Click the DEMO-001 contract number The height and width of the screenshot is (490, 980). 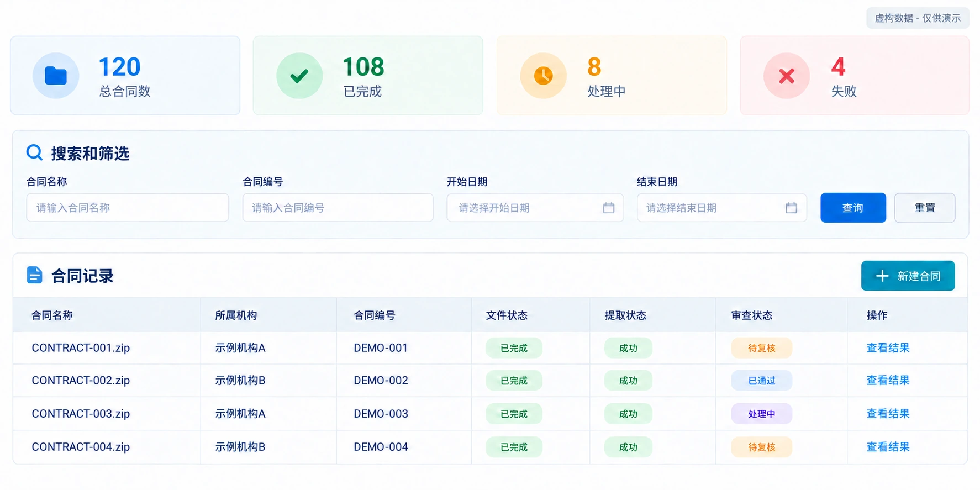[x=381, y=348]
